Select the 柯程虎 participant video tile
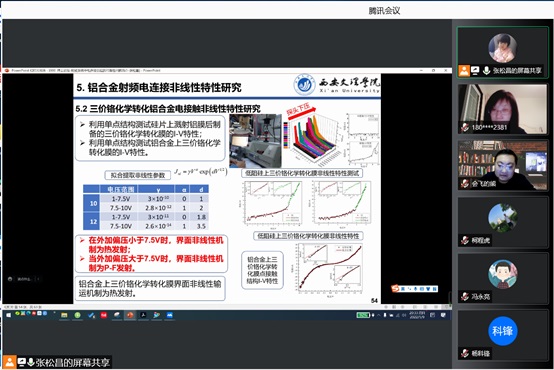The height and width of the screenshot is (370, 554). pyautogui.click(x=502, y=222)
